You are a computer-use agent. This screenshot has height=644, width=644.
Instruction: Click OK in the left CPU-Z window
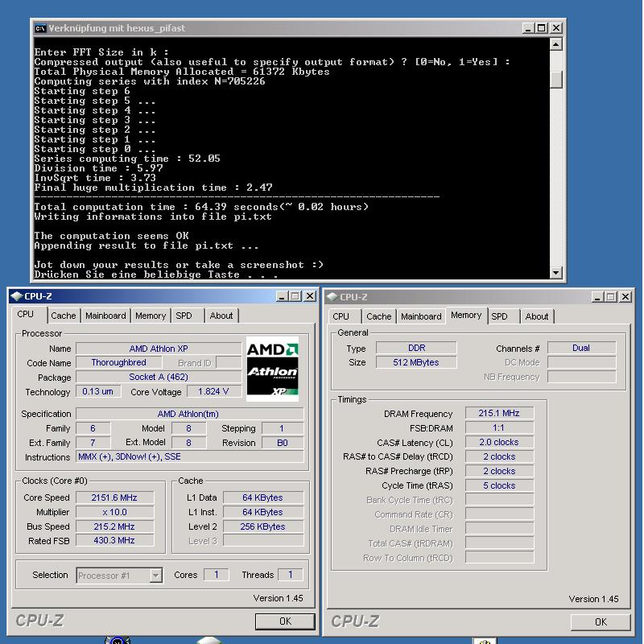coord(285,621)
